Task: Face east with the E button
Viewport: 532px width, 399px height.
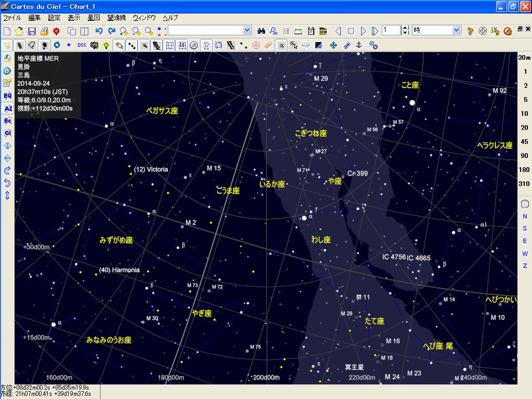Action: click(x=525, y=241)
